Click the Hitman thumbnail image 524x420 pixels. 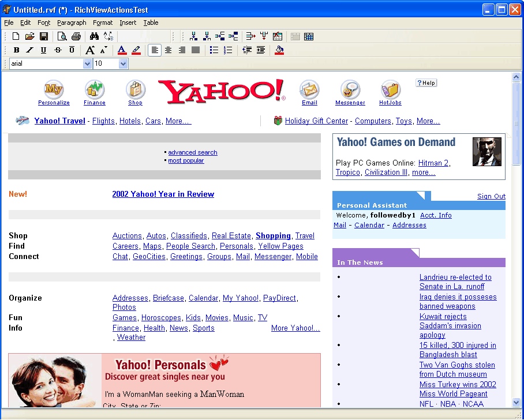click(487, 152)
